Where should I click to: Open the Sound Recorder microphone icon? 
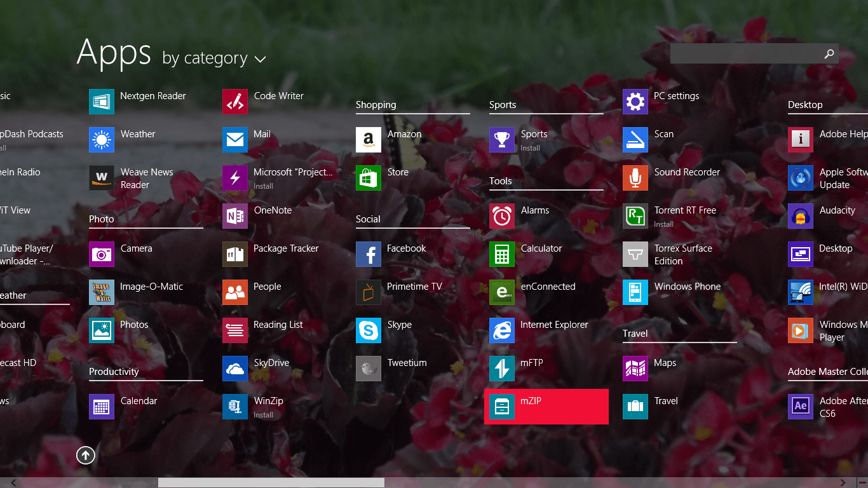click(635, 178)
